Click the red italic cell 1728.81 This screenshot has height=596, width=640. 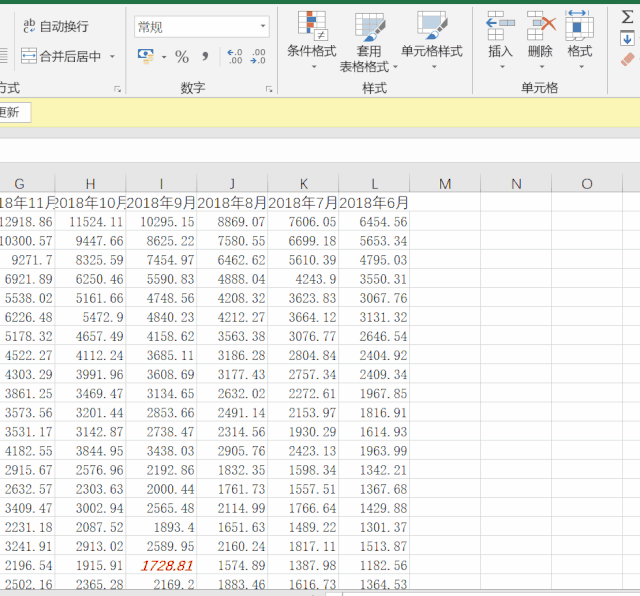coord(161,565)
